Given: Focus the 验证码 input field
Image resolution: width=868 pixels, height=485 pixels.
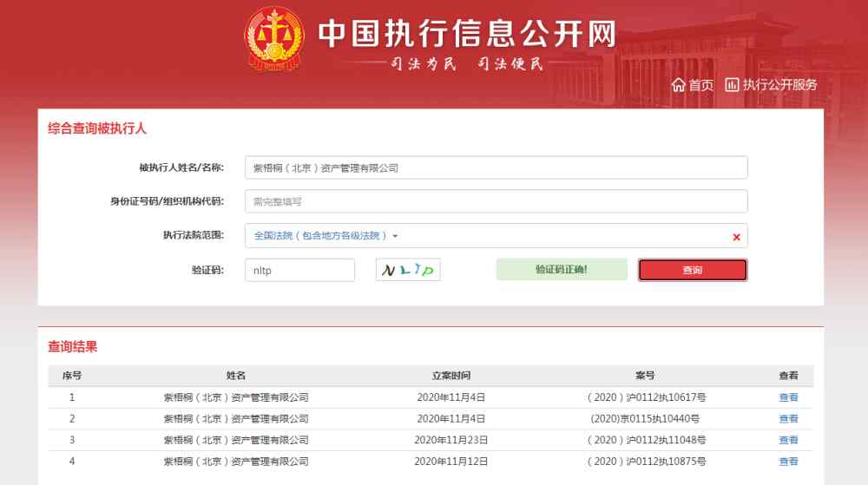Looking at the screenshot, I should pos(299,270).
